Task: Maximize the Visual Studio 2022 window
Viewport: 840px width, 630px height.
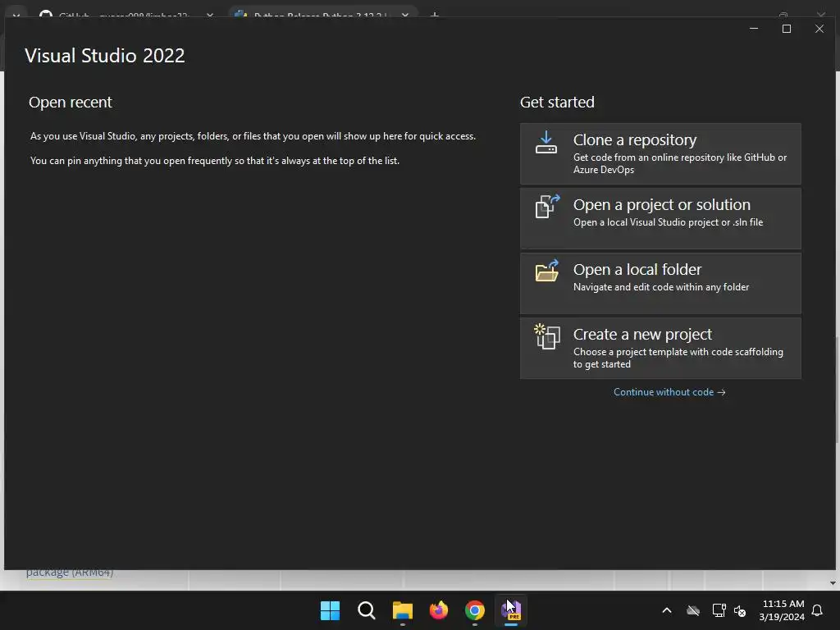Action: click(x=787, y=29)
